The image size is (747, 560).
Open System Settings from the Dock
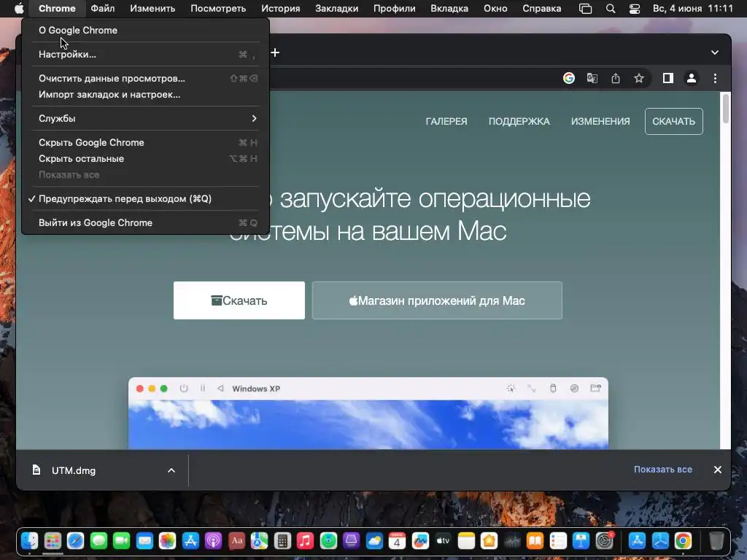[604, 541]
